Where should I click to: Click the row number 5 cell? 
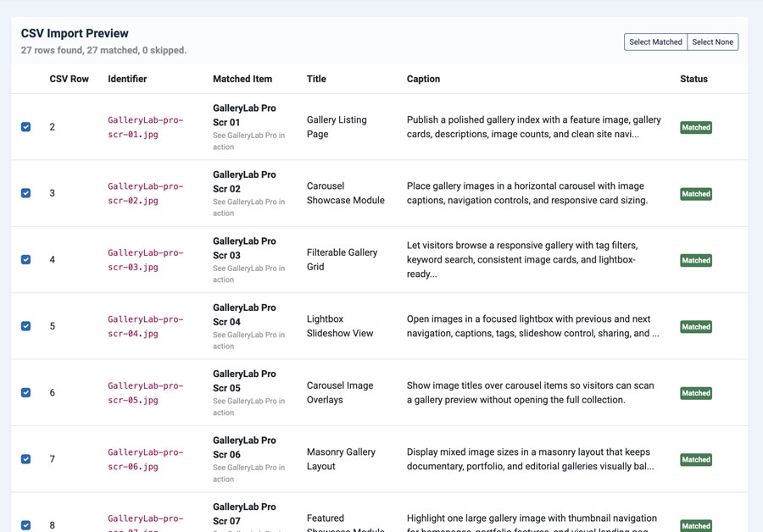tap(52, 326)
